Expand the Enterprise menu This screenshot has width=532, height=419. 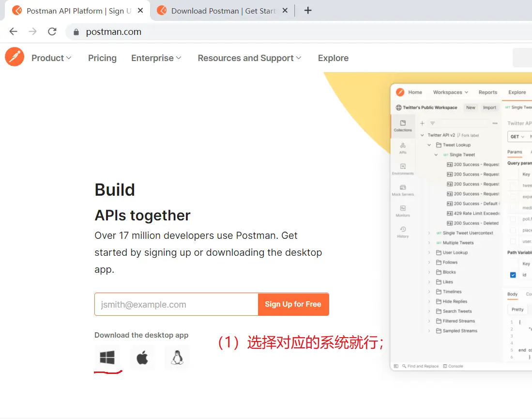click(x=156, y=58)
